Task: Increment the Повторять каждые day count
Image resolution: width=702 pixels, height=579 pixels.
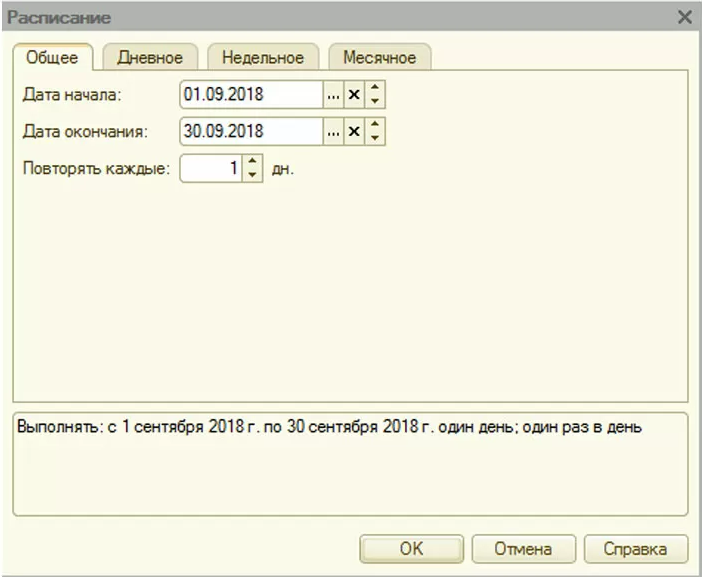Action: pos(253,162)
